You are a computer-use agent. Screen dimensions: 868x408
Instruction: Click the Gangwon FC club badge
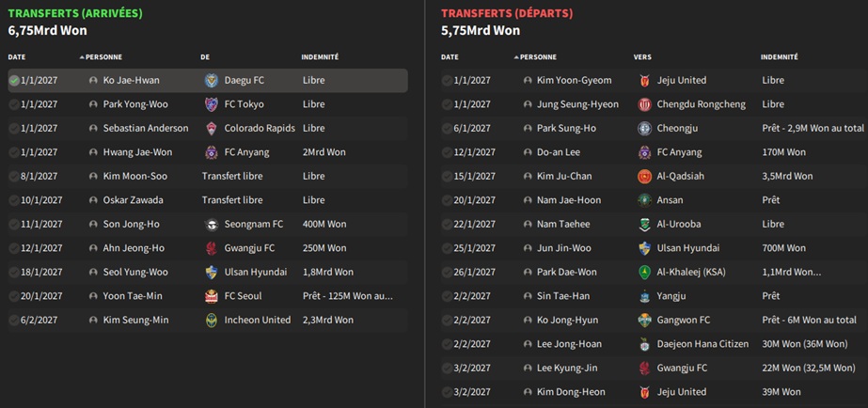pos(644,321)
